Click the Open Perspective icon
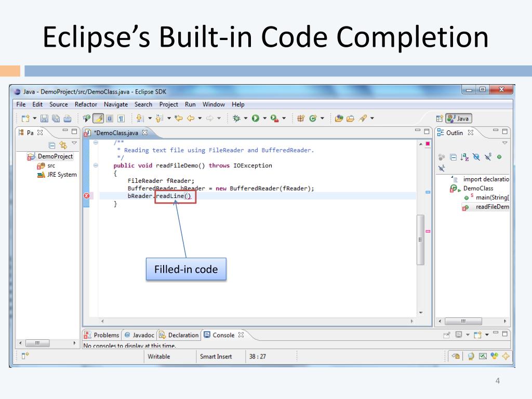This screenshot has height=399, width=532. coord(440,118)
